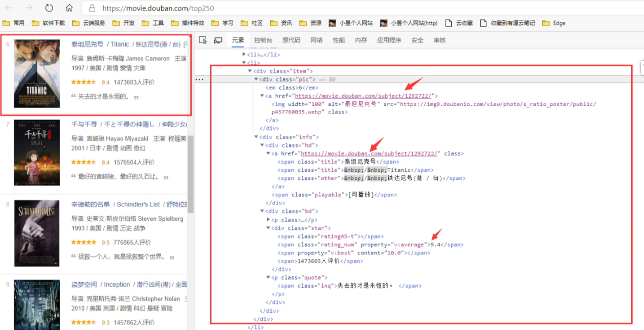Expand the collapsed li node at top
This screenshot has height=330, width=644.
(244, 54)
